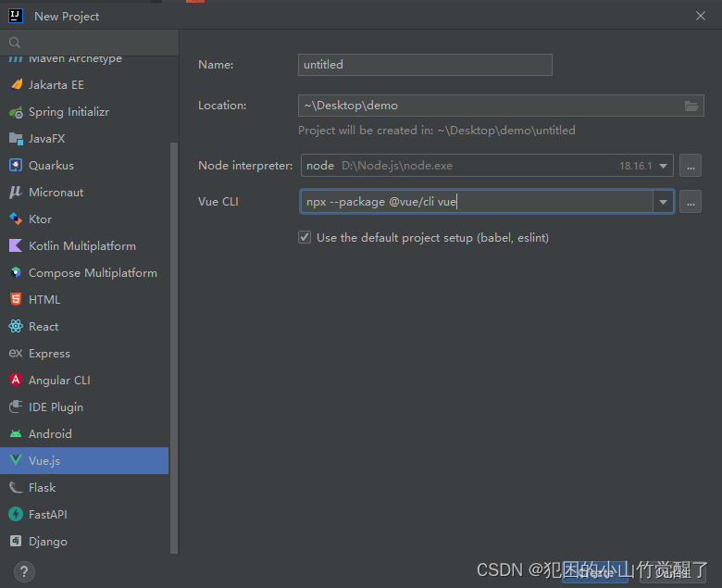The width and height of the screenshot is (722, 588).
Task: Click the IntelliJ IDEA logo icon
Action: 15,16
